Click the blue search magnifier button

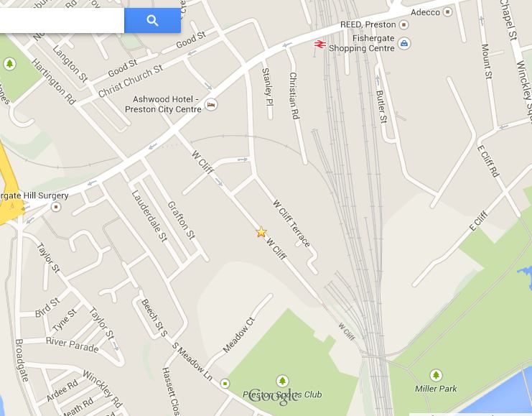[152, 21]
